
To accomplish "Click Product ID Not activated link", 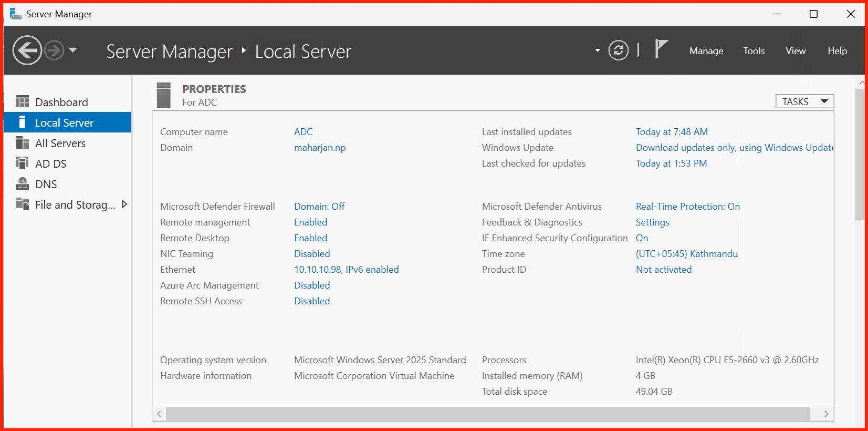I will click(x=664, y=270).
